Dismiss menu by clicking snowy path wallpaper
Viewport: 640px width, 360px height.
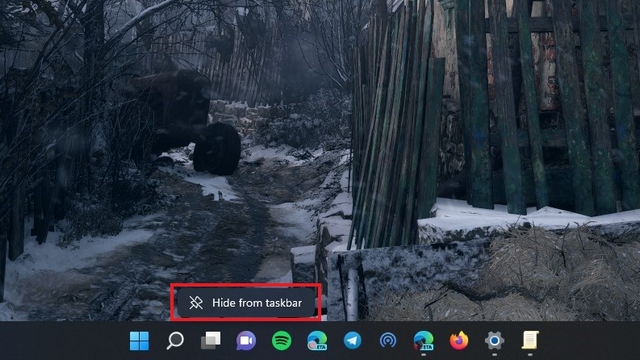pyautogui.click(x=229, y=229)
